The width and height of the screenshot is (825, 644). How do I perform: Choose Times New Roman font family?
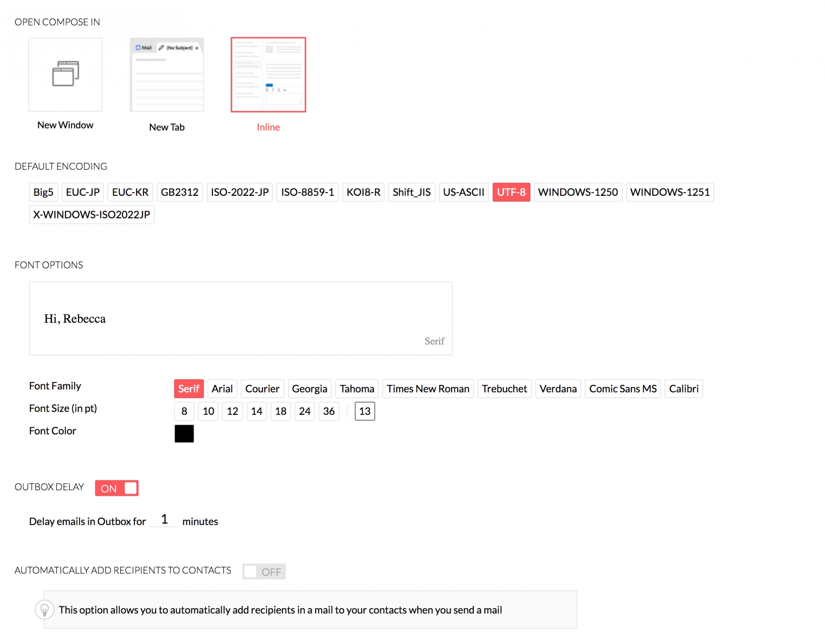pyautogui.click(x=428, y=389)
